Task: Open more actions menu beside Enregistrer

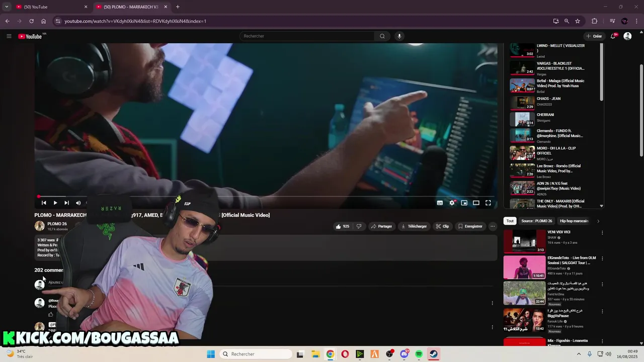Action: coord(493,226)
